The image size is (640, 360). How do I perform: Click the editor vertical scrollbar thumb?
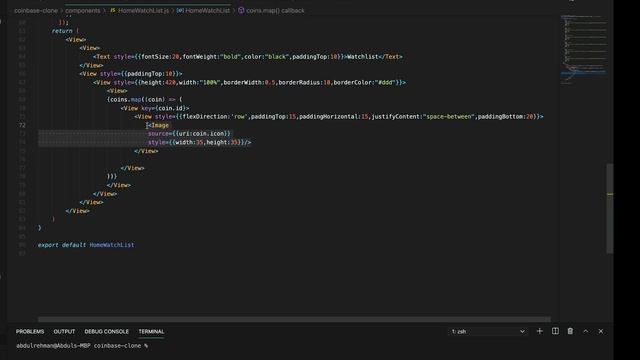click(x=610, y=208)
